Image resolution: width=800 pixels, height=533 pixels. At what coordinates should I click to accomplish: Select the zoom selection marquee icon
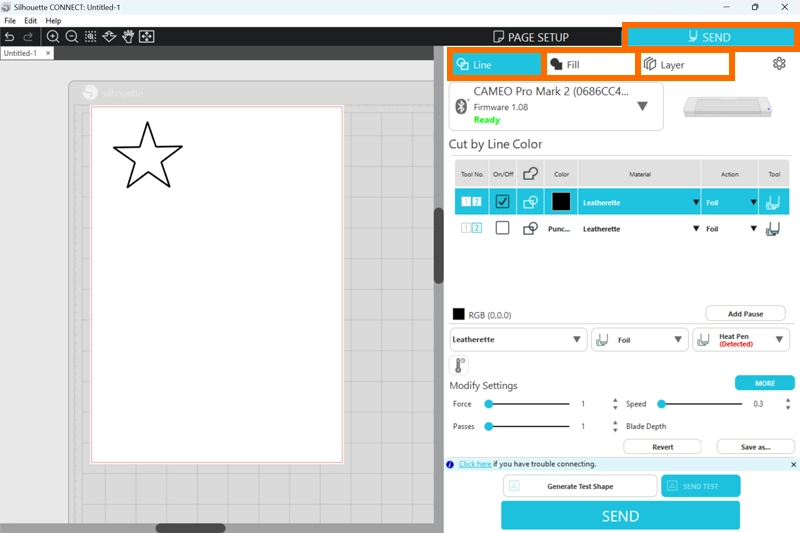click(91, 37)
